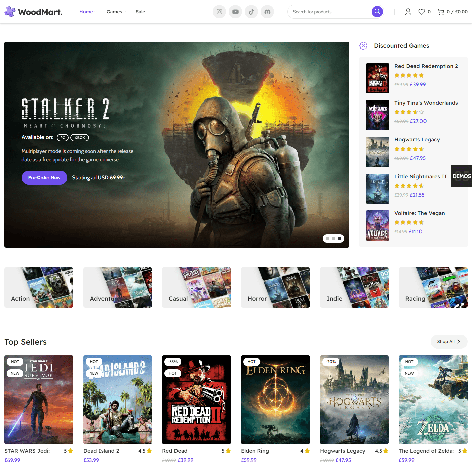Click the star rating of Little Nightmares II
The image size is (472, 476).
409,186
